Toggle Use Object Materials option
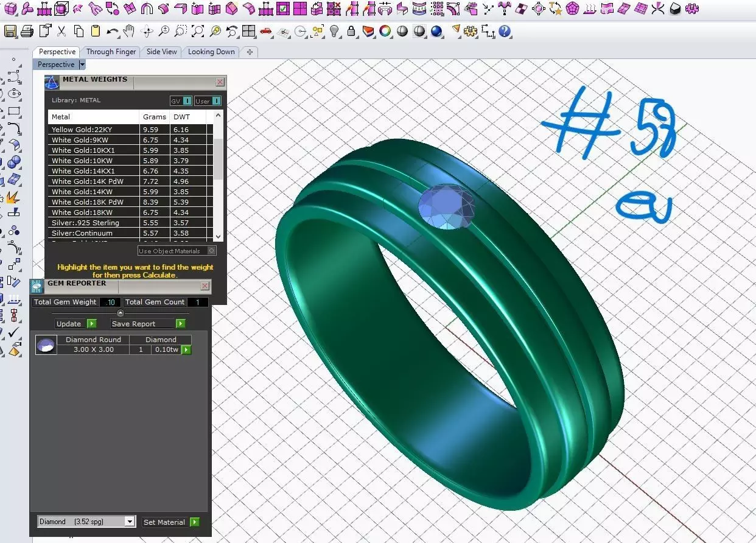Image resolution: width=756 pixels, height=543 pixels. (x=177, y=251)
